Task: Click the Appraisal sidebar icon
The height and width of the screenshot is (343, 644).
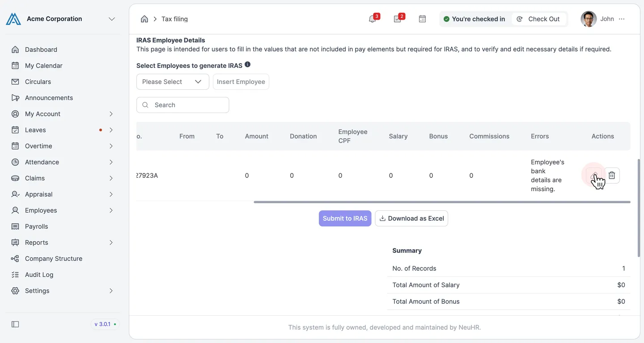Action: (15, 194)
